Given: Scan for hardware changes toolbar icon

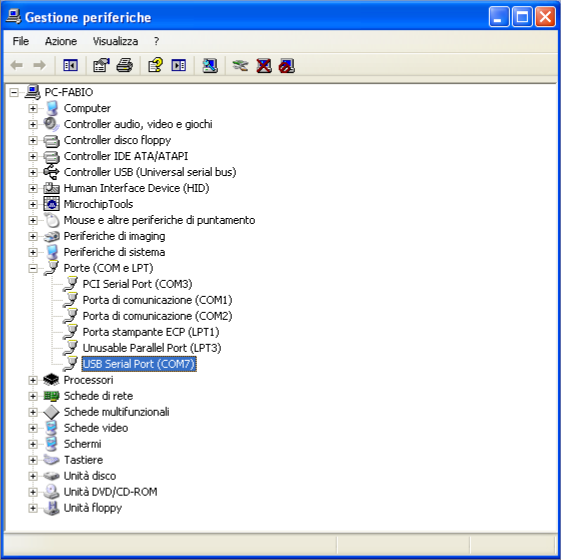Looking at the screenshot, I should [x=210, y=65].
